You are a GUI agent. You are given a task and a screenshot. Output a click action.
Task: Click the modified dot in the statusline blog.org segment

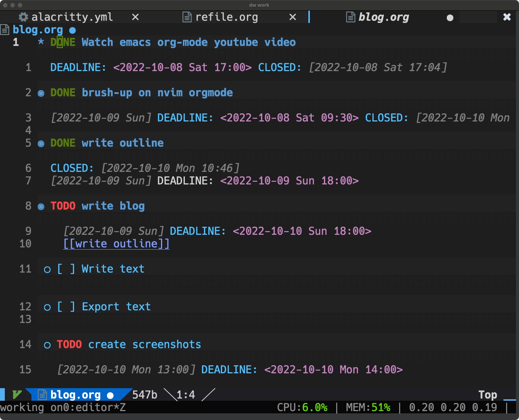coord(110,396)
